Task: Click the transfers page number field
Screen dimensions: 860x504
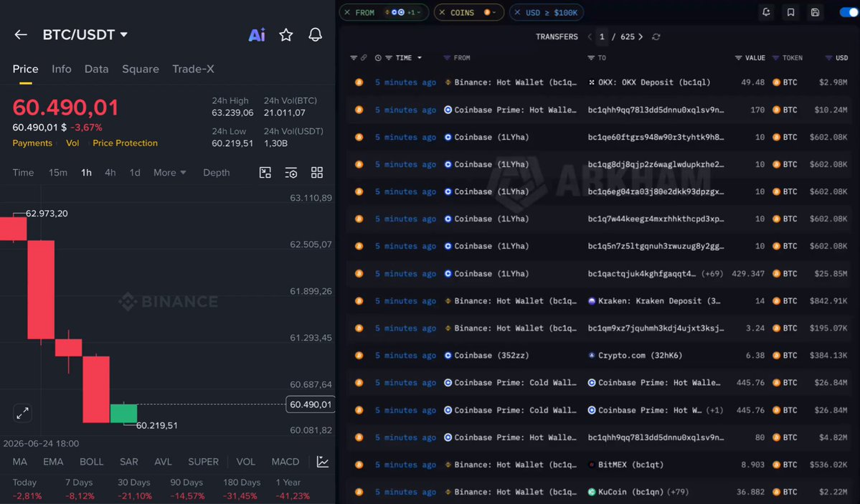Action: (602, 37)
